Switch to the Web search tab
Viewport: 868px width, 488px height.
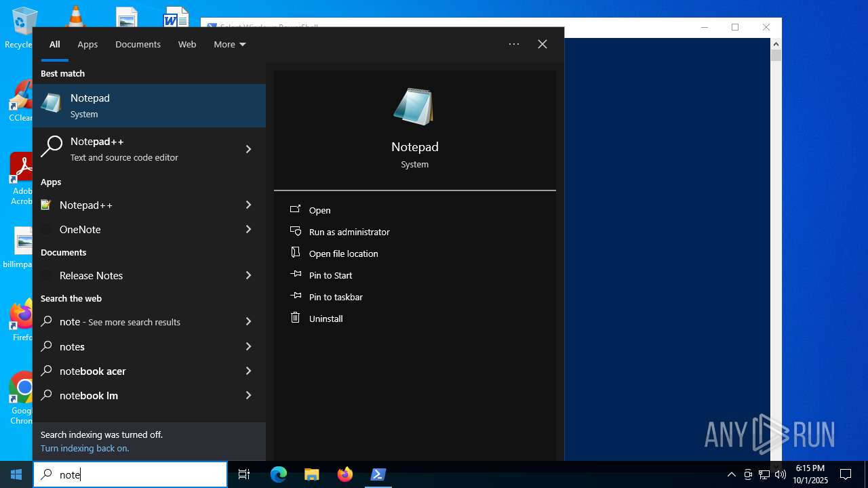pyautogui.click(x=187, y=44)
